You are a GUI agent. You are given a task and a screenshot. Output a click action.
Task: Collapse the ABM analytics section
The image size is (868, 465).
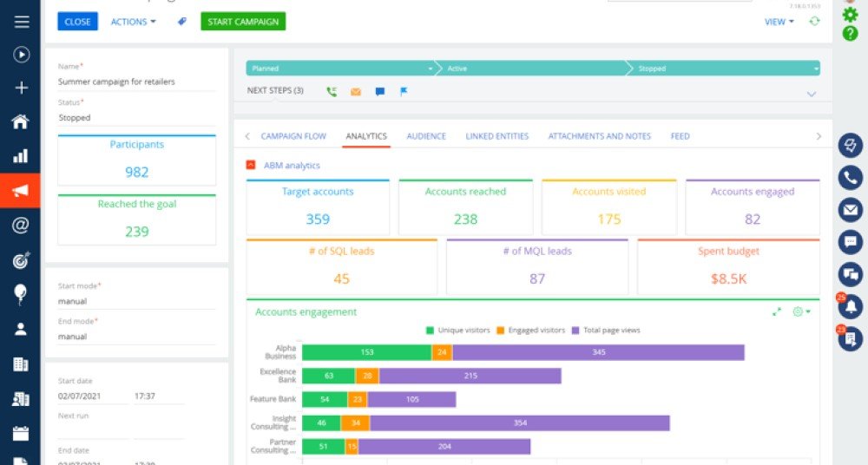point(251,165)
